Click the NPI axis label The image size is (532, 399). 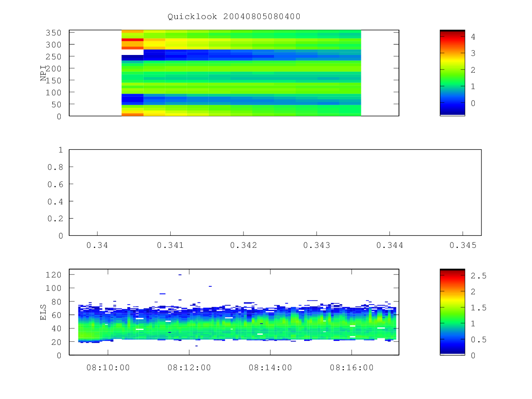[x=43, y=73]
